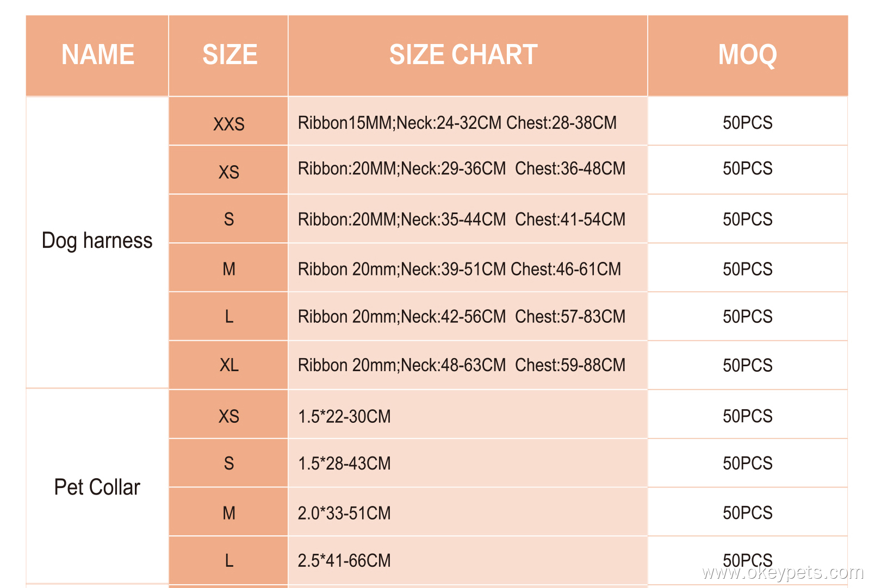Click the MOQ column header
869x588 pixels.
(747, 55)
